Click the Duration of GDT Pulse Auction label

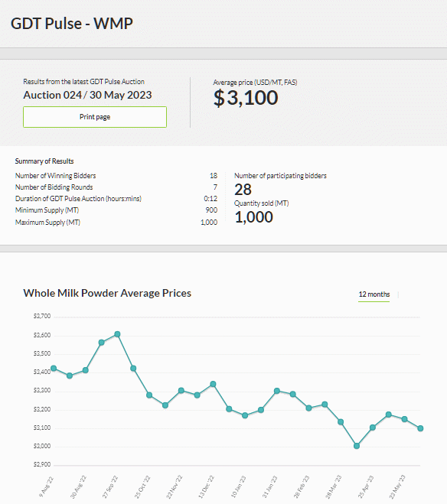78,199
